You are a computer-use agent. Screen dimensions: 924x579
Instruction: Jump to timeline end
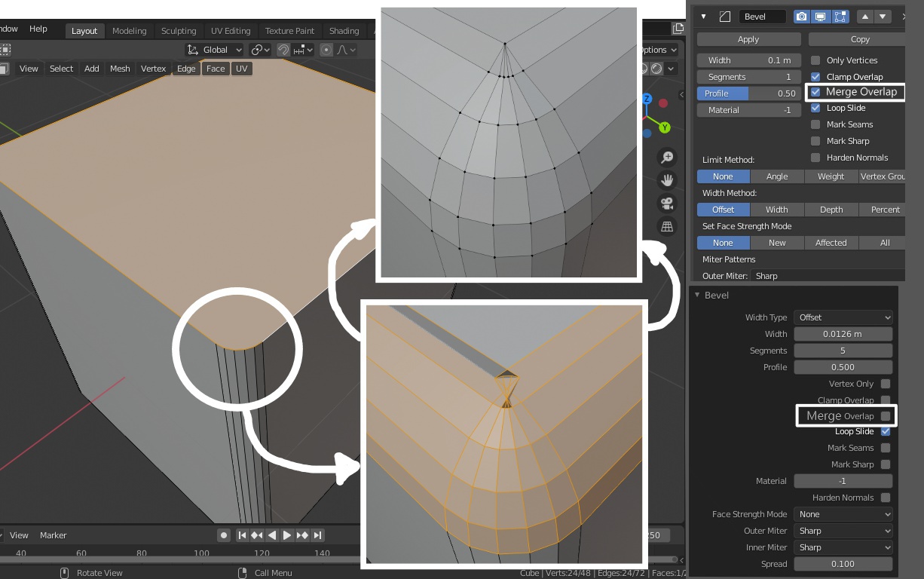click(x=318, y=535)
